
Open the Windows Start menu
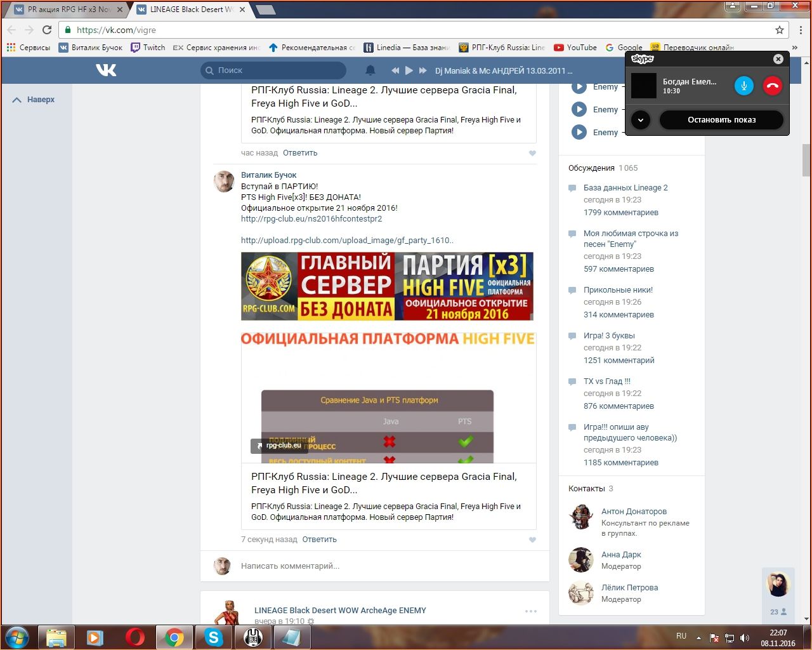pyautogui.click(x=17, y=637)
